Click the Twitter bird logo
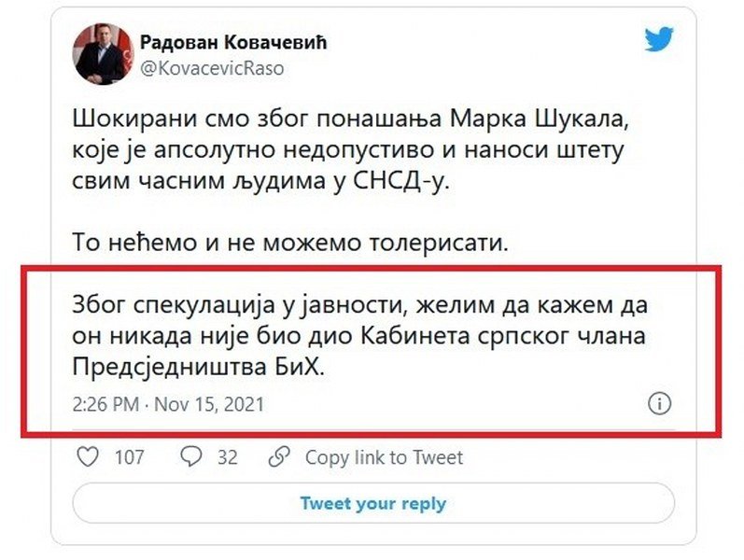The width and height of the screenshot is (744, 560). (659, 39)
